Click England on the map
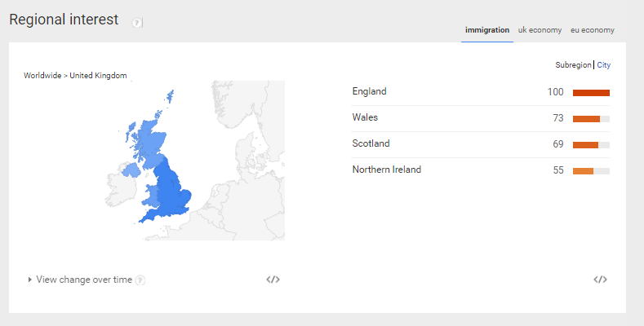This screenshot has height=326, width=644. (169, 192)
